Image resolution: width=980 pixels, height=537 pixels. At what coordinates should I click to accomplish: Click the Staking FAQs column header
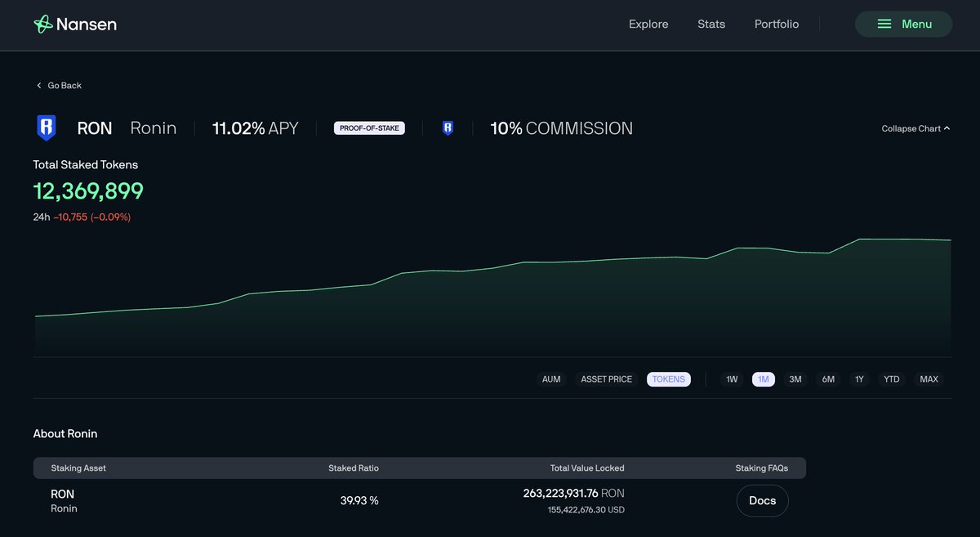pyautogui.click(x=762, y=468)
